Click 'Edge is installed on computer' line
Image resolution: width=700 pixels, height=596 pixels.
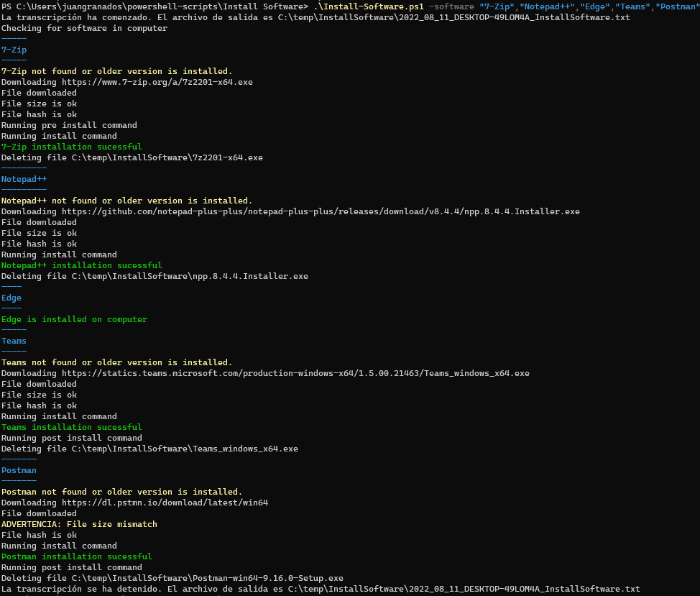point(74,319)
